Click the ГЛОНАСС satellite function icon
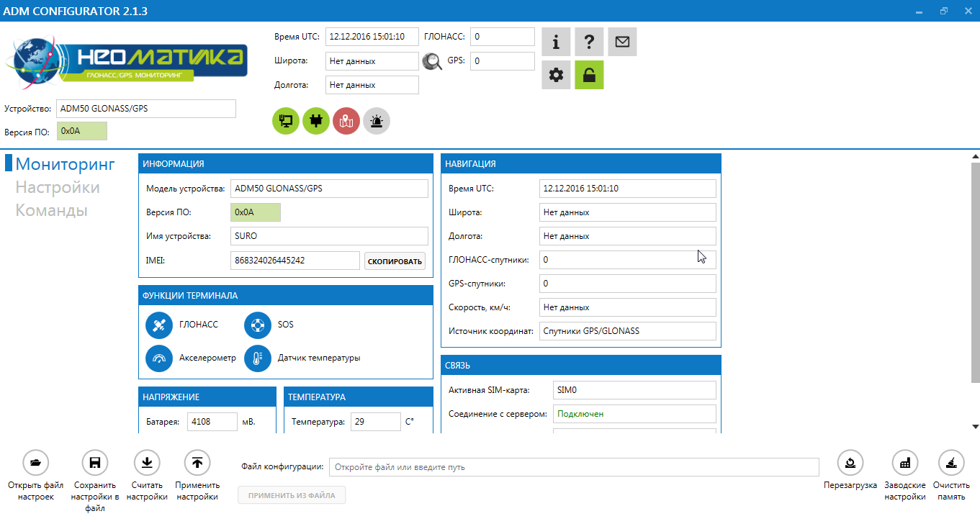 pos(159,325)
